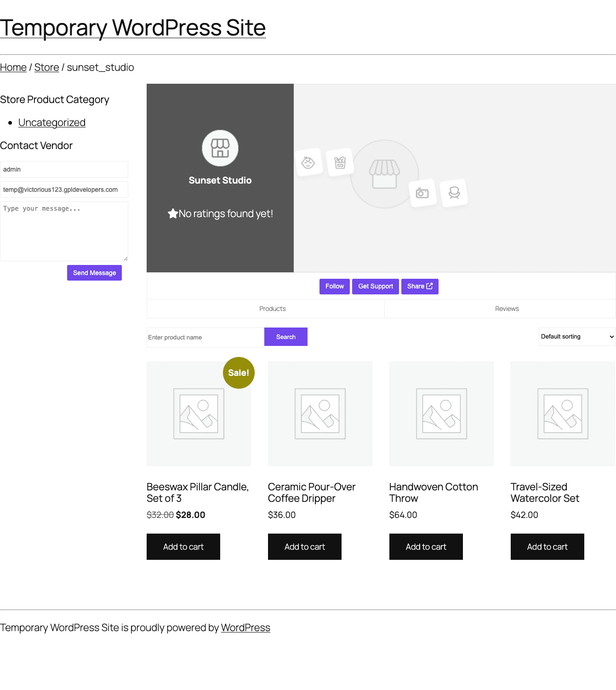The height and width of the screenshot is (690, 616).
Task: Switch to the Products tab
Action: point(273,309)
